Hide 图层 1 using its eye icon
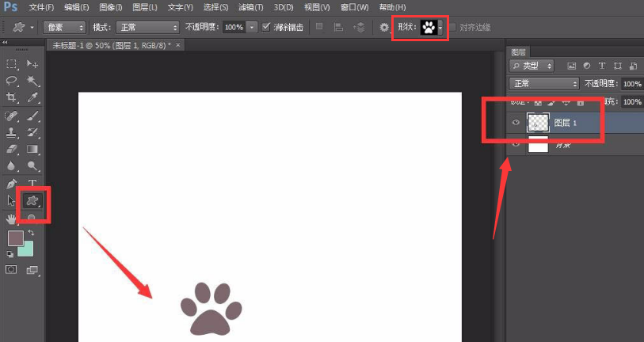The image size is (644, 342). pyautogui.click(x=516, y=123)
